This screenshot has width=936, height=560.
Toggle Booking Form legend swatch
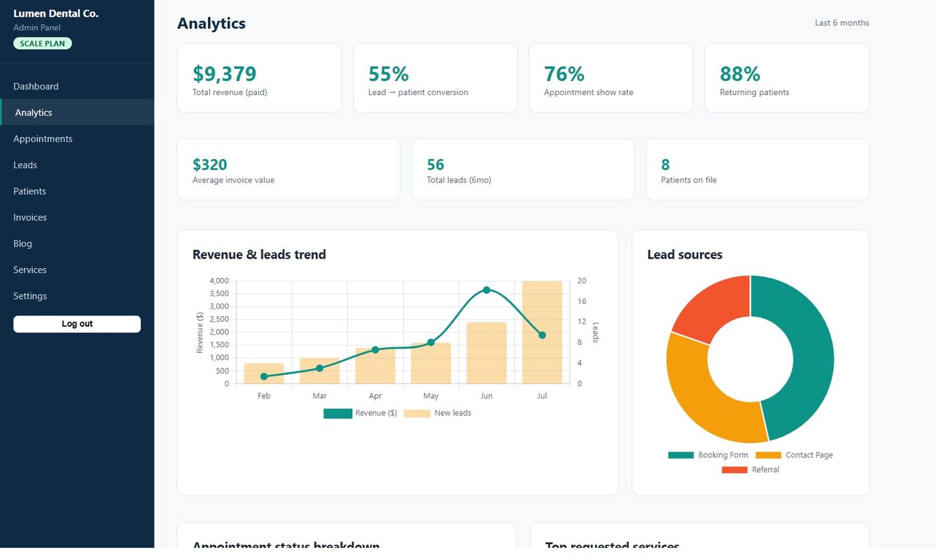[681, 455]
